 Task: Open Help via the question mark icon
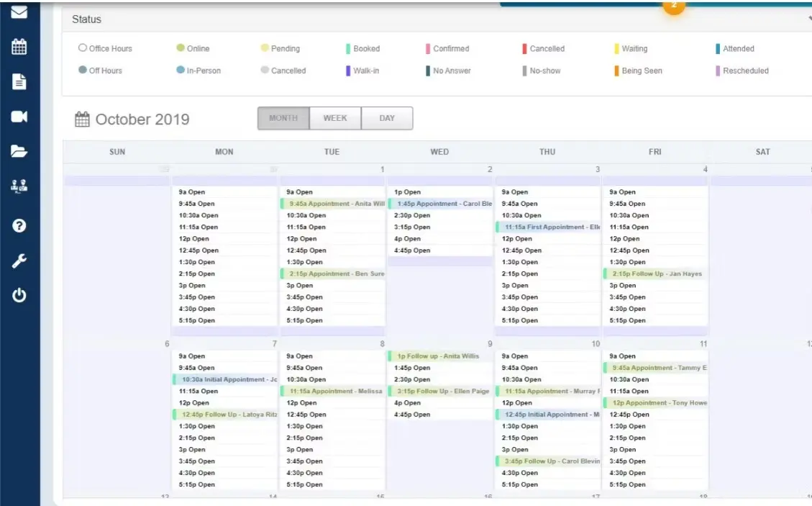[18, 225]
